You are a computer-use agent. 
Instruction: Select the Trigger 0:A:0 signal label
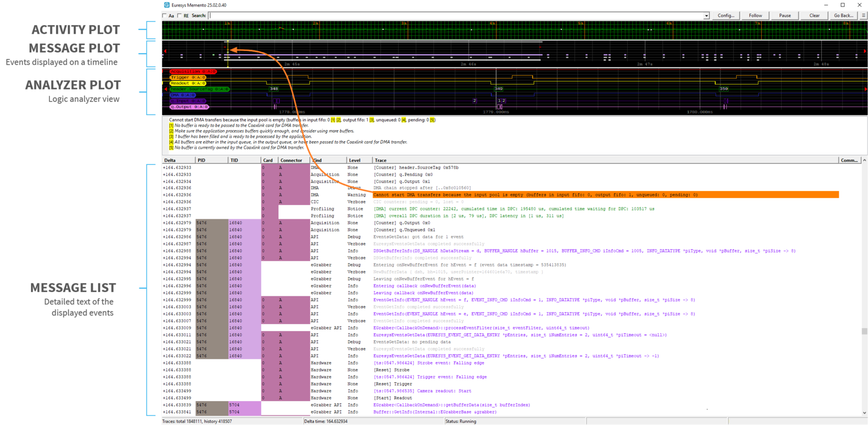[x=188, y=78]
